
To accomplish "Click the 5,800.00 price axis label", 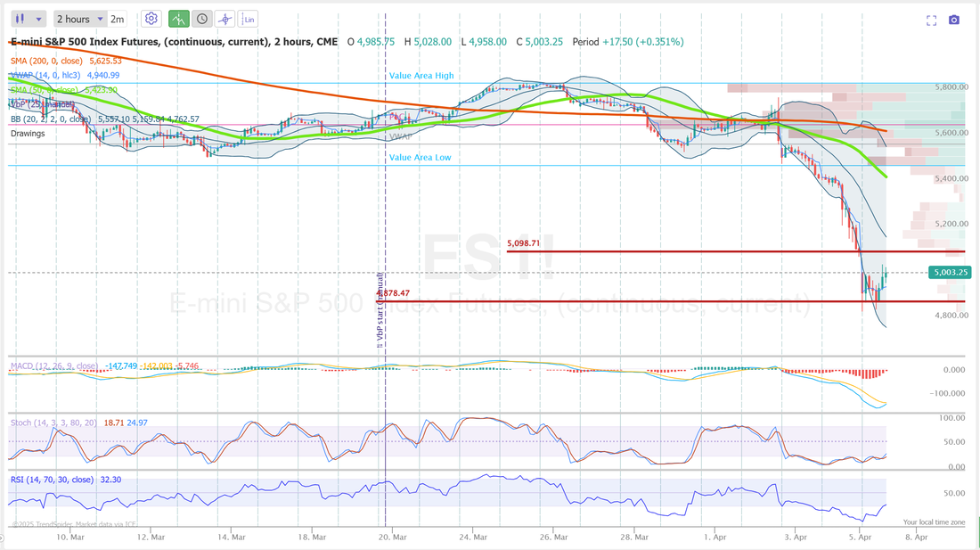I will (x=951, y=86).
